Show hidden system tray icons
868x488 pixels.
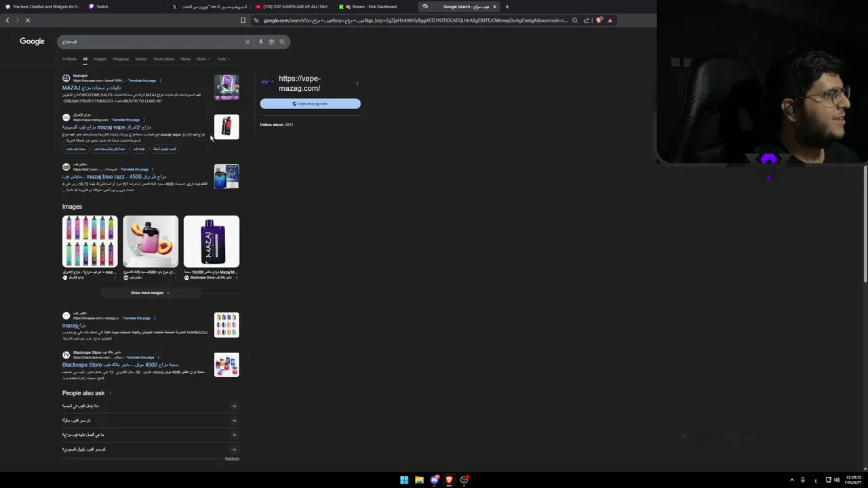(x=791, y=480)
